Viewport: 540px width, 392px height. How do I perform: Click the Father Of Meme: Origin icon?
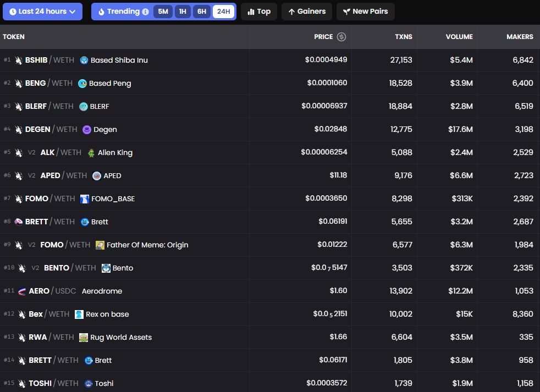pyautogui.click(x=100, y=245)
